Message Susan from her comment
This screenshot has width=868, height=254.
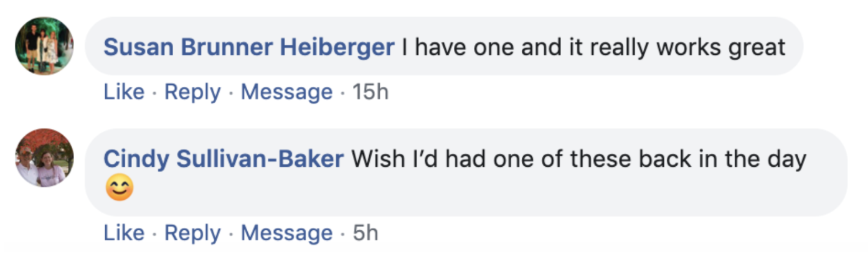pyautogui.click(x=286, y=92)
